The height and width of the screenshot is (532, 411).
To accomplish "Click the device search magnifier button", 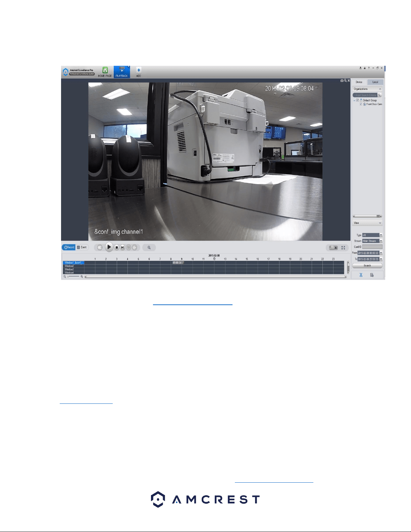I will tap(380, 95).
